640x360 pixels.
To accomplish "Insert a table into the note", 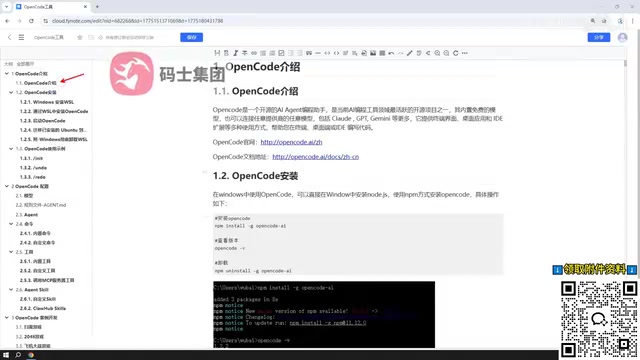I will pyautogui.click(x=382, y=53).
